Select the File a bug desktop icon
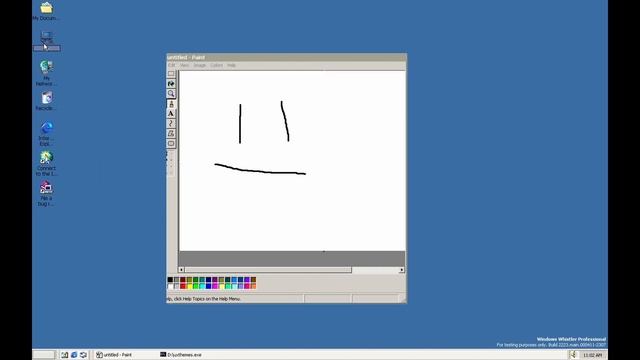The height and width of the screenshot is (360, 640). 46,193
